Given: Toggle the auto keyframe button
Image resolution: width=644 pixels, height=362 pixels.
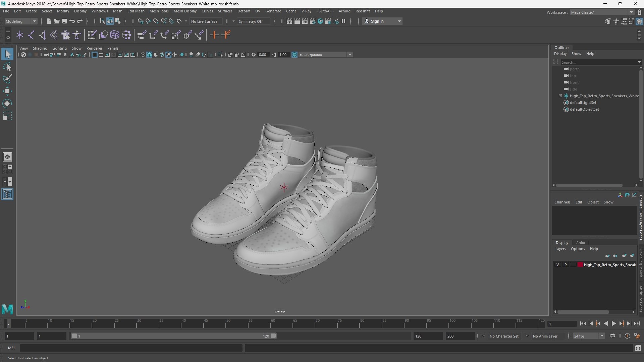Looking at the screenshot, I should [x=627, y=336].
